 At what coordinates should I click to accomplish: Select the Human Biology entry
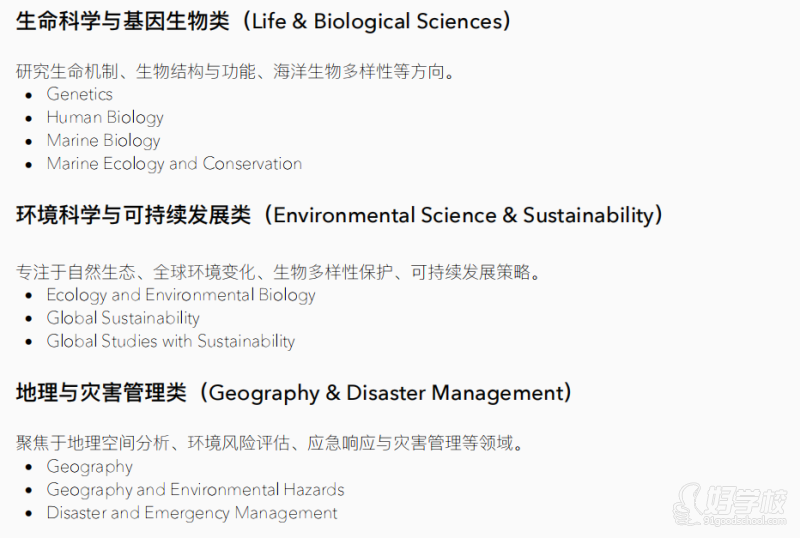pos(105,118)
